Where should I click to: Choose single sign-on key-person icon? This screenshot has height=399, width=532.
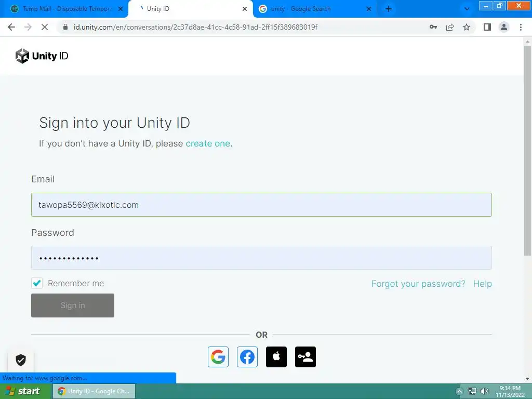pos(305,356)
